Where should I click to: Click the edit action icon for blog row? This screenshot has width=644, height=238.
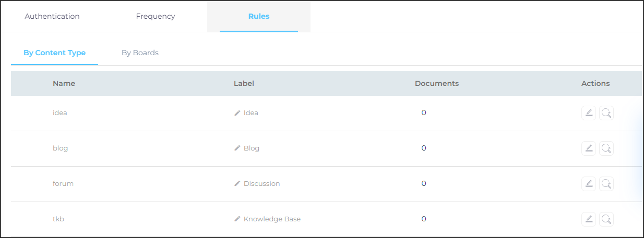coord(588,148)
